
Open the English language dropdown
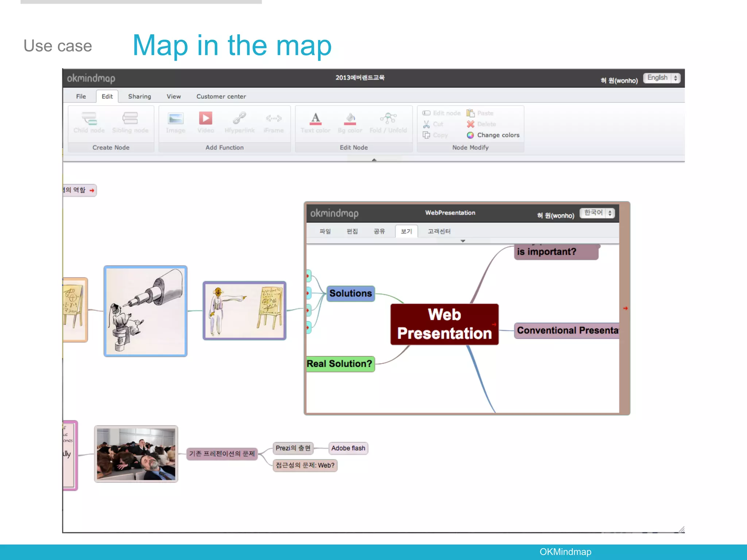[x=662, y=78]
